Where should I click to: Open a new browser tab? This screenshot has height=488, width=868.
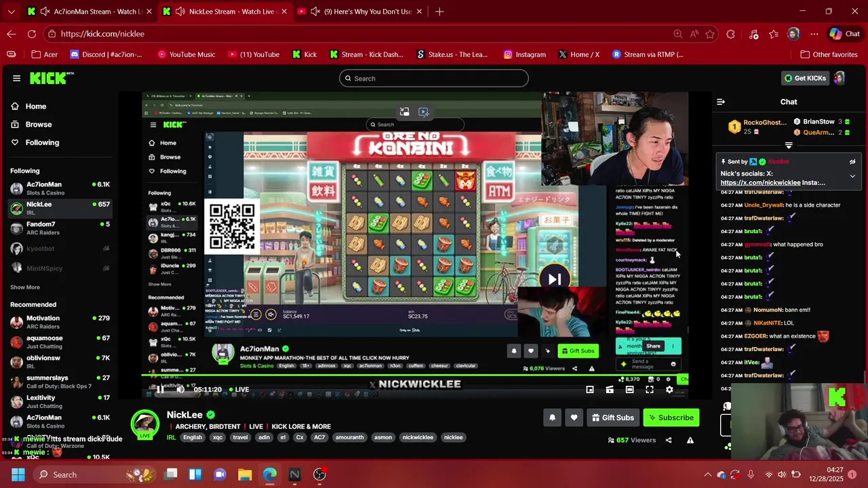click(439, 12)
